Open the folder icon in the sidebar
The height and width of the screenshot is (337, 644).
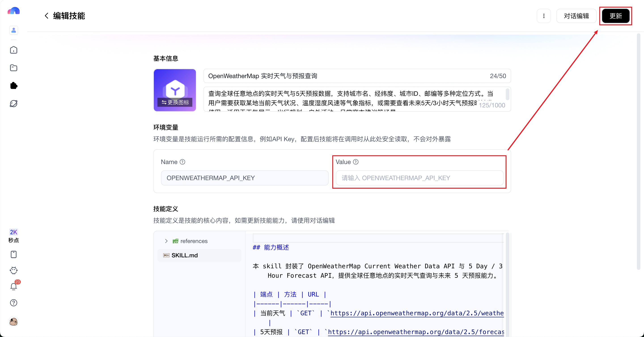point(13,68)
